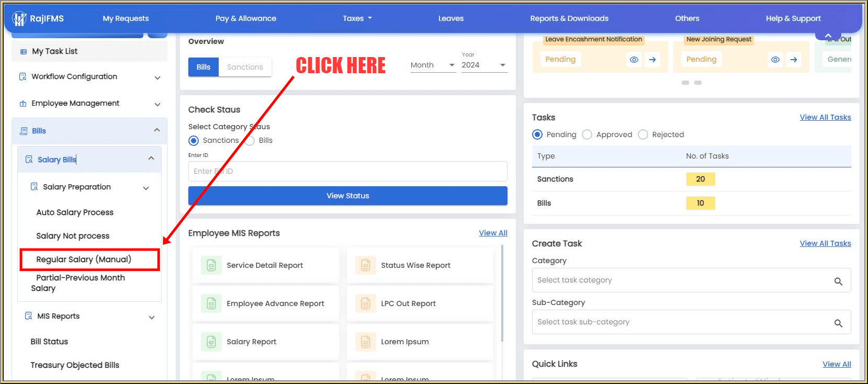Click View All in Quick Links
The width and height of the screenshot is (868, 384).
[837, 364]
